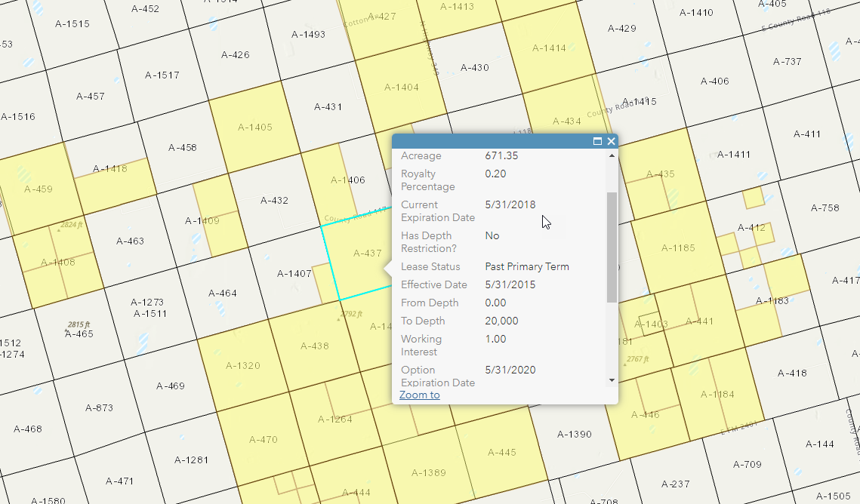860x504 pixels.
Task: Select parcel A-1184 on the map
Action: click(717, 395)
